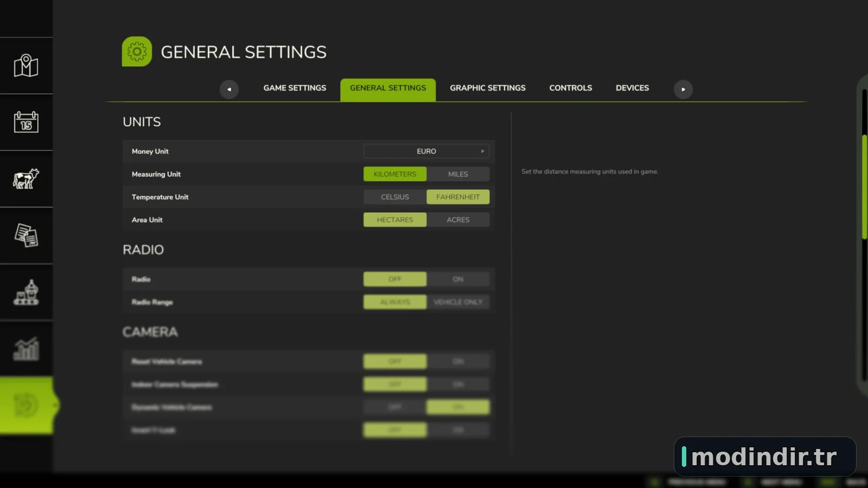The height and width of the screenshot is (488, 868).
Task: Click the CAMERA section heading
Action: point(150,332)
